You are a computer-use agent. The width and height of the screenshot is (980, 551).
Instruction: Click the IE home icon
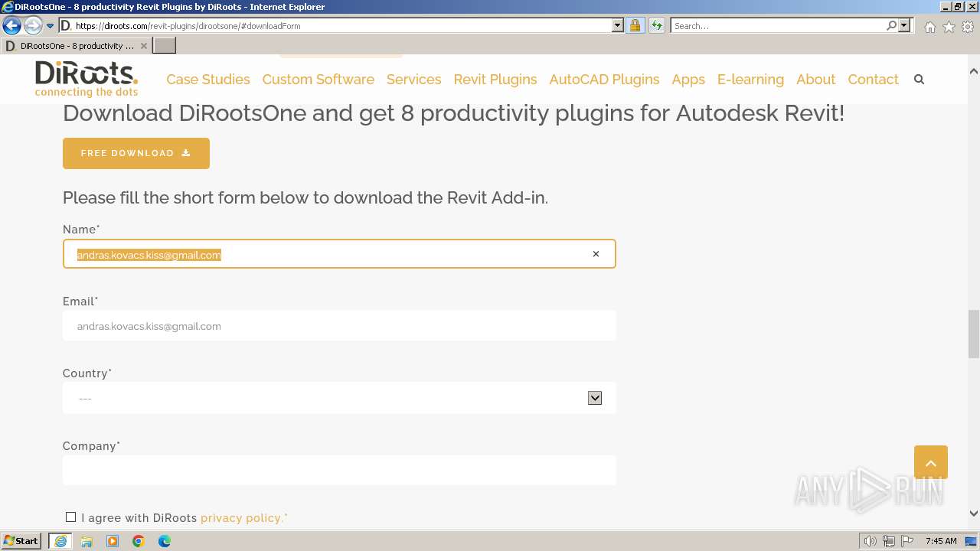point(929,27)
